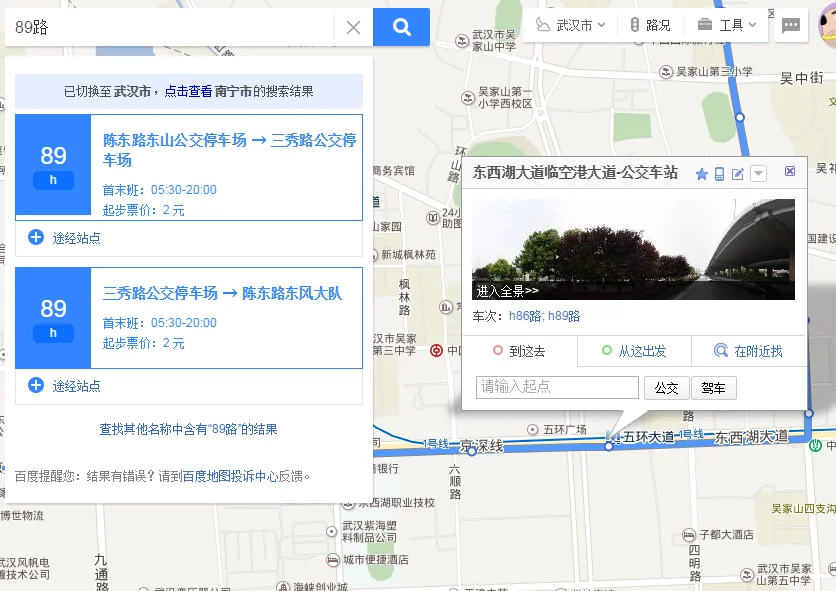Click the 在附近找 compass icon
Screen dimensions: 836x591
coord(720,349)
